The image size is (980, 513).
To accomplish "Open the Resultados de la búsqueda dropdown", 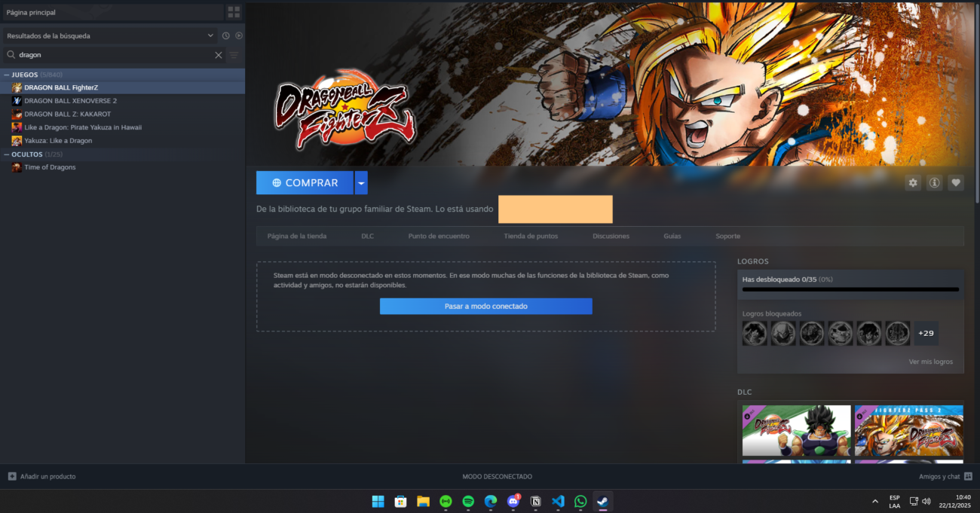I will 109,35.
